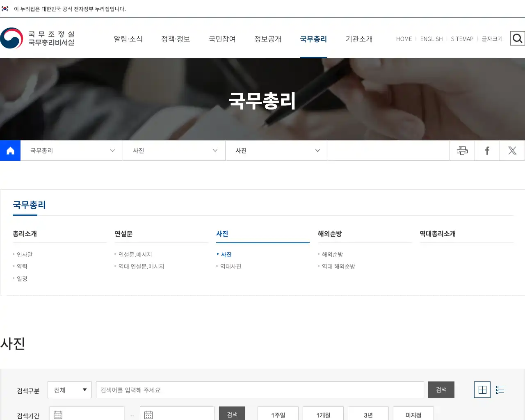525x420 pixels.
Task: Switch to list view icon
Action: coord(500,390)
